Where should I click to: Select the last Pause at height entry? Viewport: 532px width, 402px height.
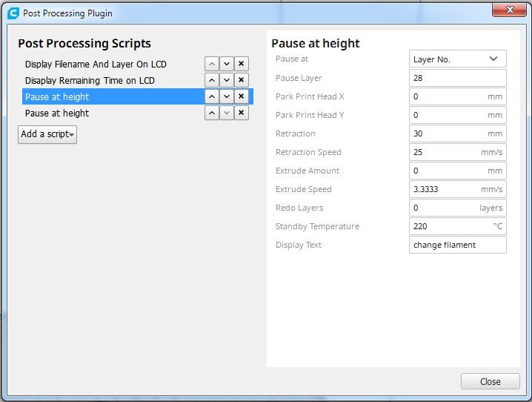pos(57,113)
